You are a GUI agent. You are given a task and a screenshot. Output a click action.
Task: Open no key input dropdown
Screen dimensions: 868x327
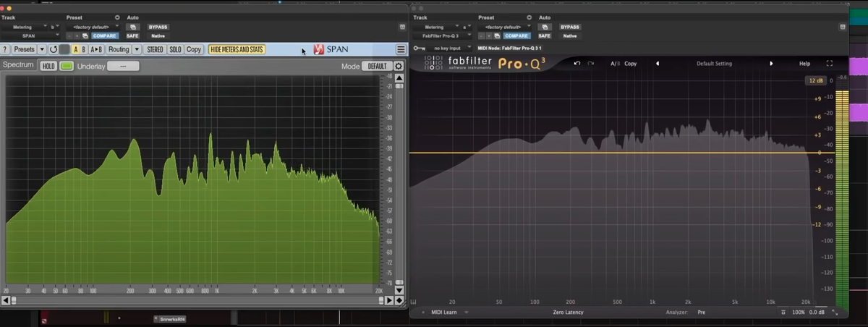pyautogui.click(x=450, y=48)
